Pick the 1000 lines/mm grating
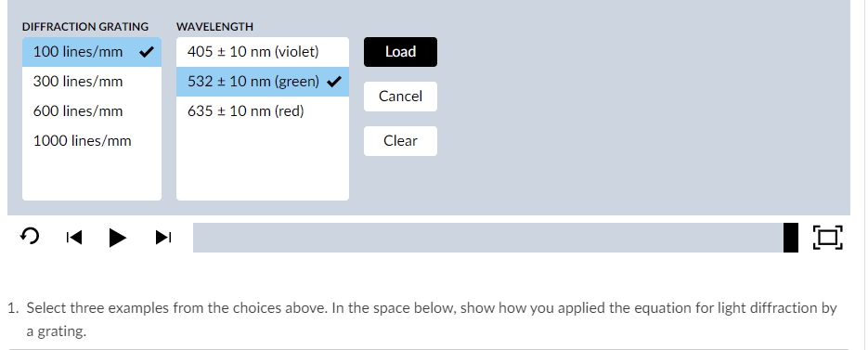Viewport: 868px width, 350px height. tap(92, 141)
